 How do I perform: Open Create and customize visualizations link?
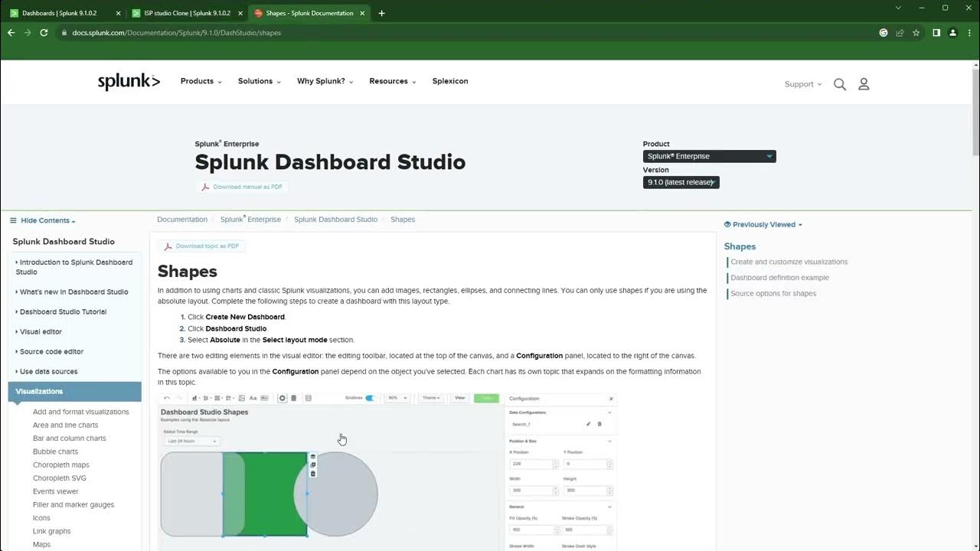(789, 262)
